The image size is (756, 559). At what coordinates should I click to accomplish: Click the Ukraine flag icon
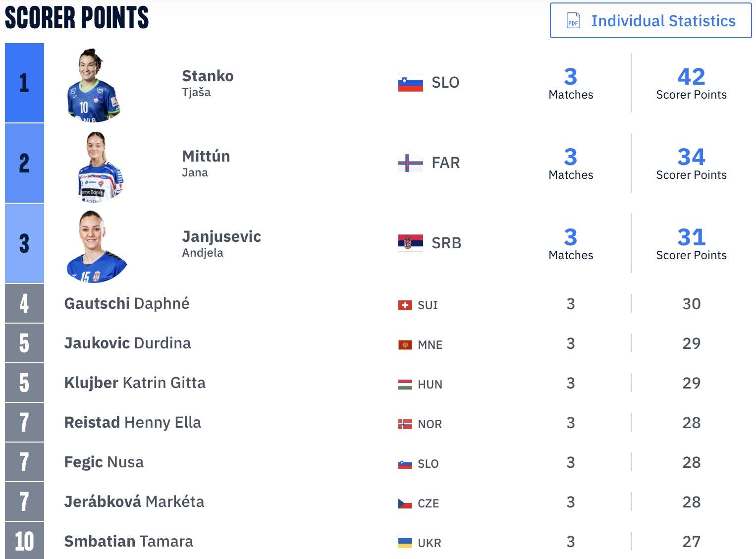point(405,543)
